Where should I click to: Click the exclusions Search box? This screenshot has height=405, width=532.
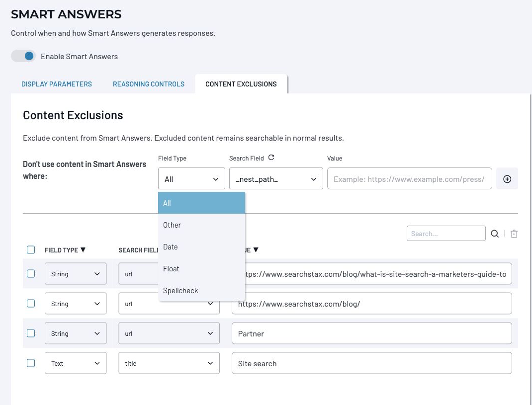pyautogui.click(x=446, y=234)
